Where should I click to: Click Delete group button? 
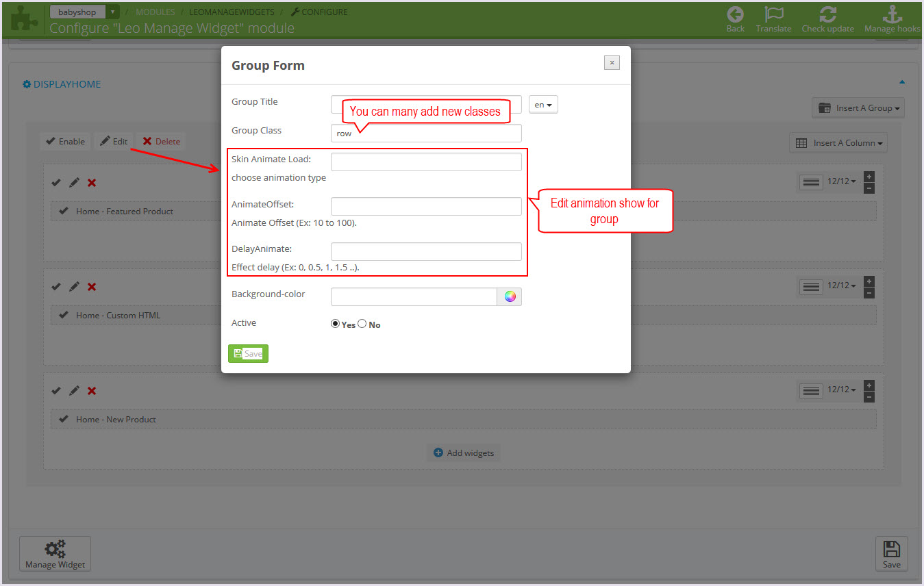pos(162,141)
